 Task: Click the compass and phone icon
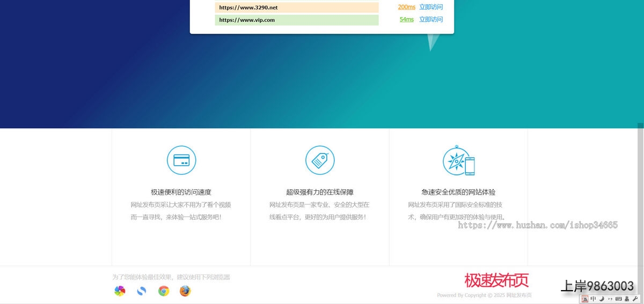(459, 160)
